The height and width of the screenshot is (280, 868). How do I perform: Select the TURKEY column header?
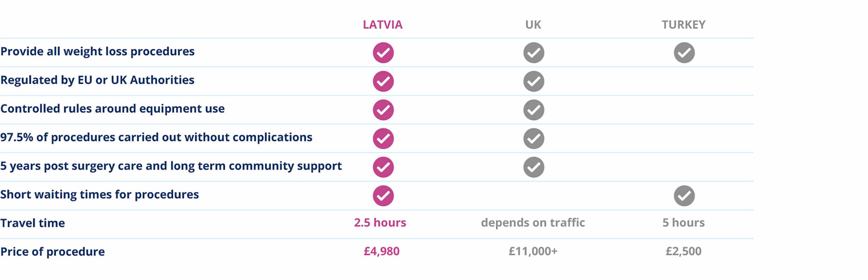[683, 25]
